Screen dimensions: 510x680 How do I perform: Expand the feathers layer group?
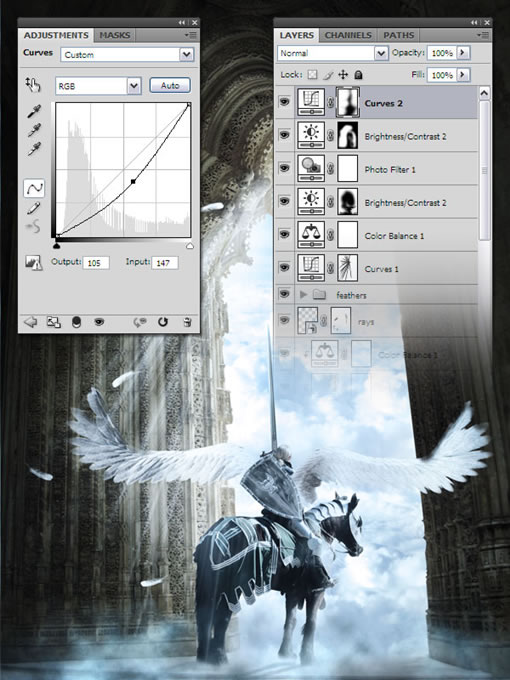point(303,295)
